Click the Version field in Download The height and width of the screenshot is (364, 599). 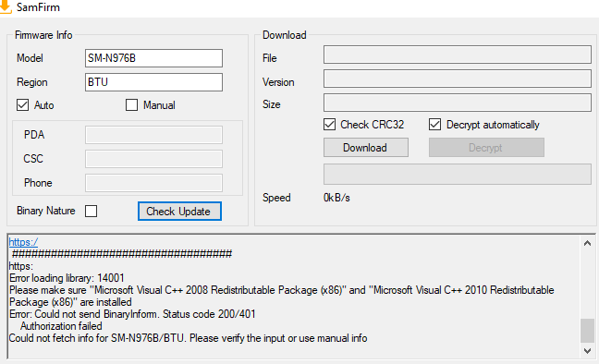pyautogui.click(x=458, y=79)
